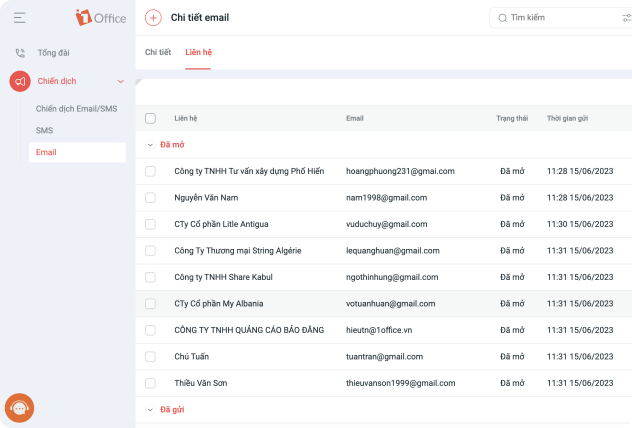Select the checkbox for Thiều Văn Sơn
The image size is (632, 428).
[x=150, y=383]
